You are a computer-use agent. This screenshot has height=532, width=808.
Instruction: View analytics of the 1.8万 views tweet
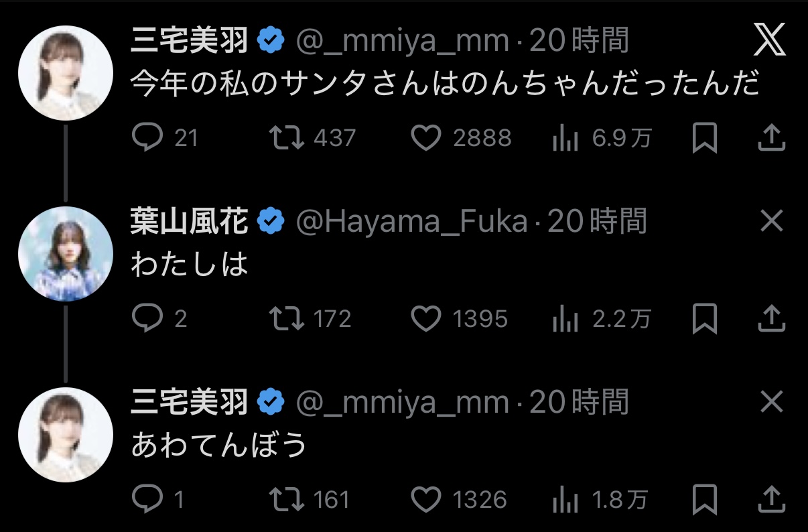click(x=565, y=499)
